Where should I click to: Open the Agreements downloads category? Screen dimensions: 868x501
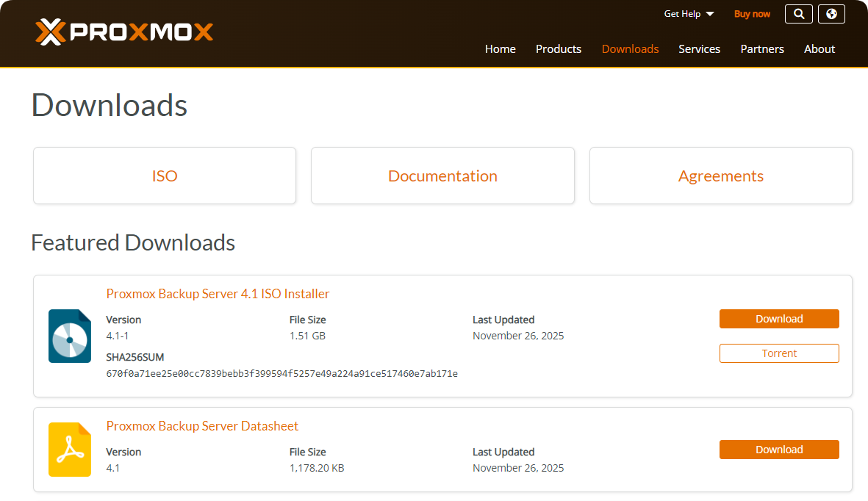(720, 176)
